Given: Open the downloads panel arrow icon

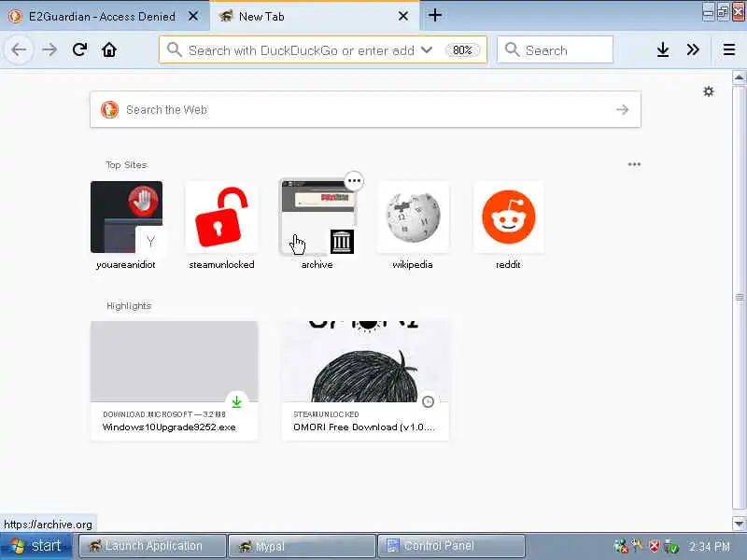Looking at the screenshot, I should pos(663,49).
